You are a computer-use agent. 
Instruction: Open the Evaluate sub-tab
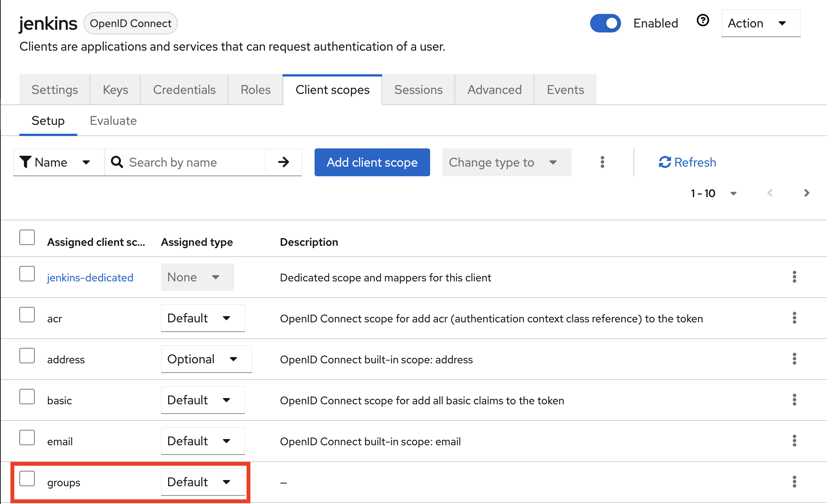[113, 121]
